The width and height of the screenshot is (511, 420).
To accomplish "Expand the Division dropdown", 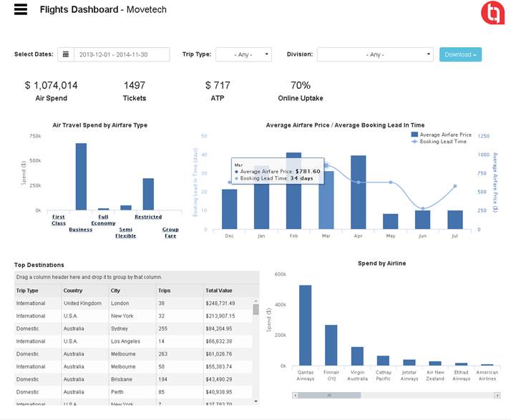I will pyautogui.click(x=375, y=54).
